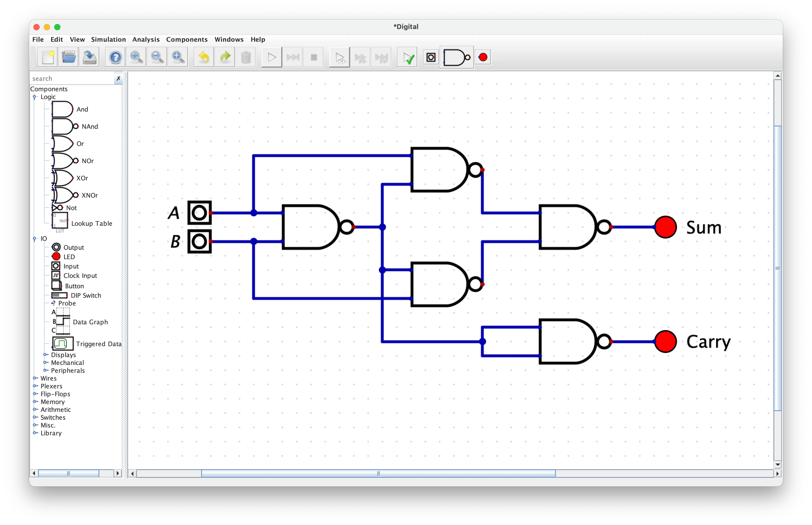Open the Analysis menu

[146, 40]
